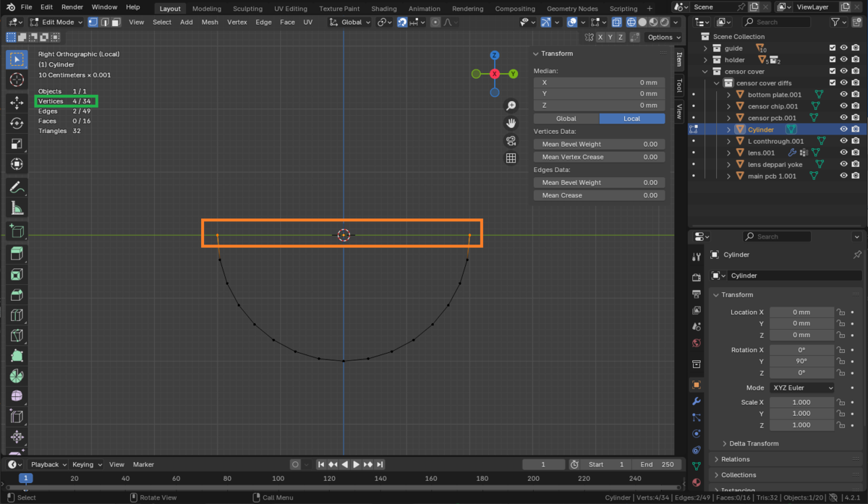Select the Annotate tool
This screenshot has width=868, height=504.
17,188
